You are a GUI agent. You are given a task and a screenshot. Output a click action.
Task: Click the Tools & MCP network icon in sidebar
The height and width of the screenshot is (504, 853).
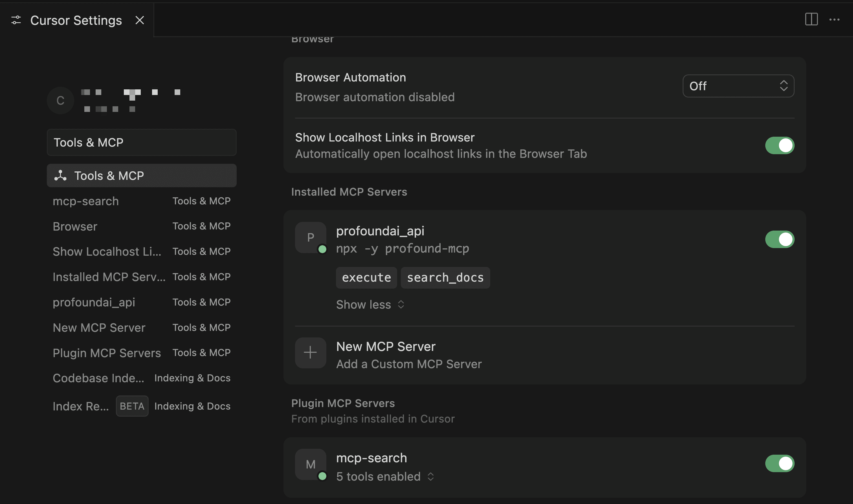coord(60,175)
